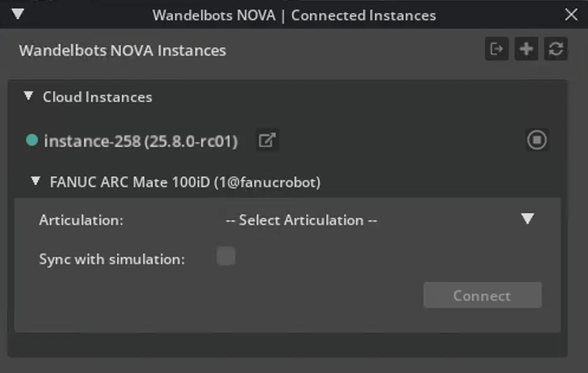Image resolution: width=588 pixels, height=373 pixels.
Task: Collapse the Cloud Instances section
Action: (x=28, y=96)
